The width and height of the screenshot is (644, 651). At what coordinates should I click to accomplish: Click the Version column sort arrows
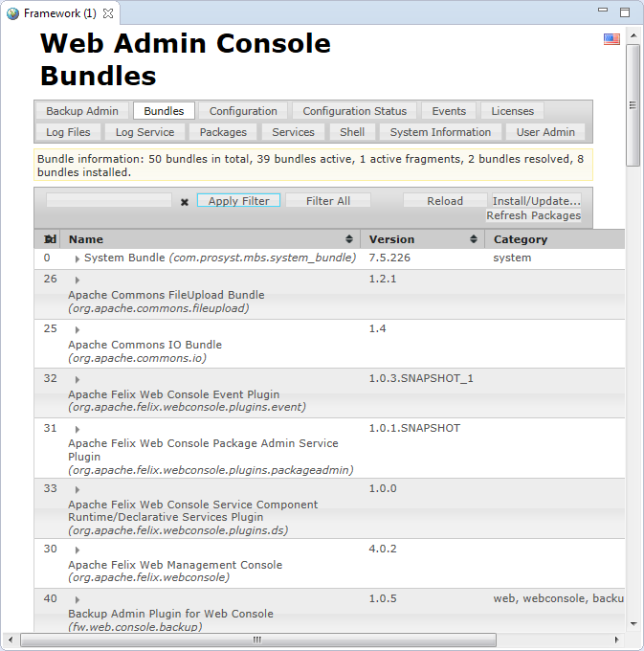pyautogui.click(x=475, y=239)
